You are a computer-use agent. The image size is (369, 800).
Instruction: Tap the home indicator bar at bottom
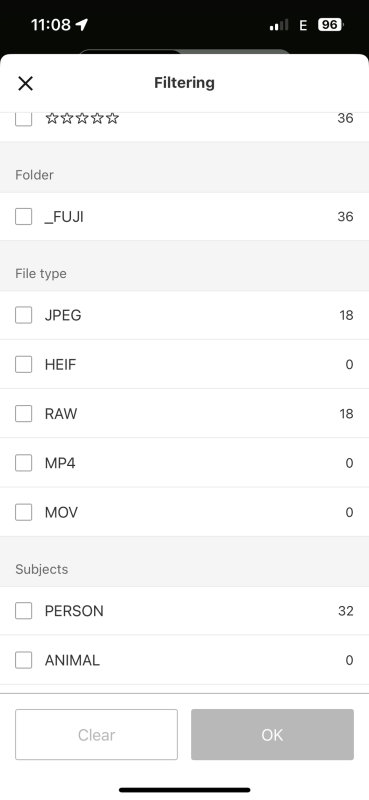click(x=185, y=790)
